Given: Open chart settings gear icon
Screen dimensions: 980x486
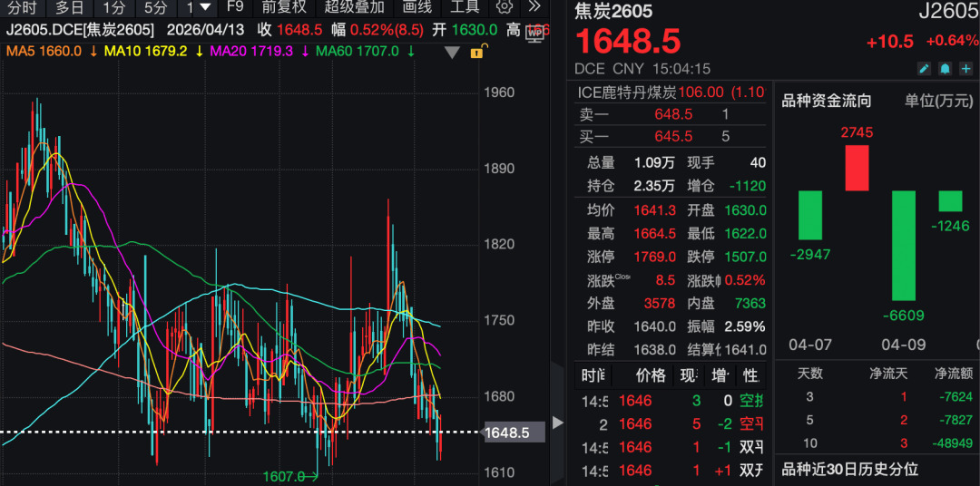Looking at the screenshot, I should 505,7.
